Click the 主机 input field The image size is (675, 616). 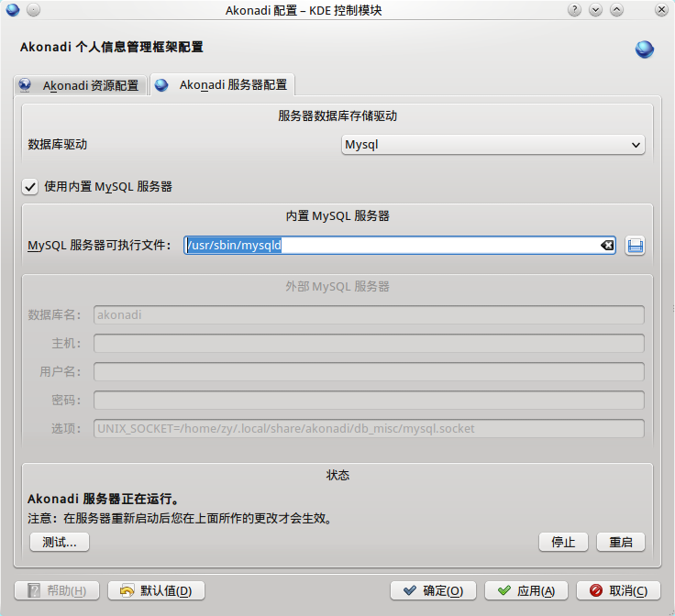[369, 343]
